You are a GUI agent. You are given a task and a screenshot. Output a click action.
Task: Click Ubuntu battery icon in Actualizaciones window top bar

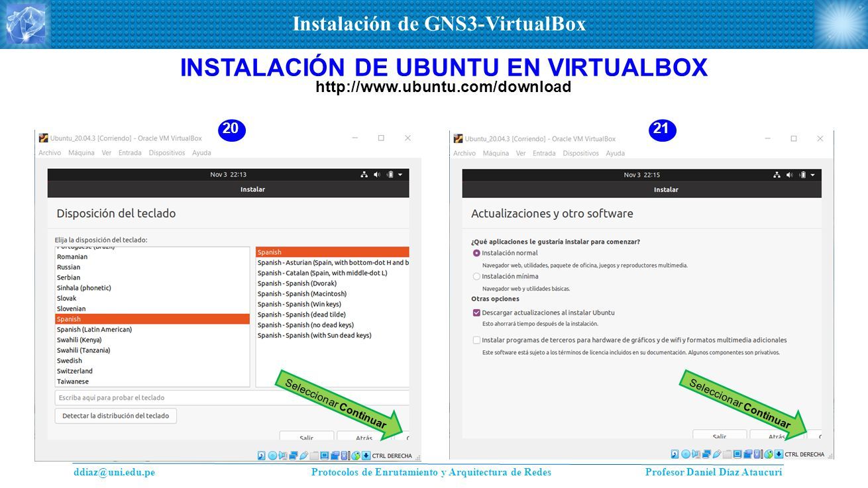pyautogui.click(x=803, y=175)
